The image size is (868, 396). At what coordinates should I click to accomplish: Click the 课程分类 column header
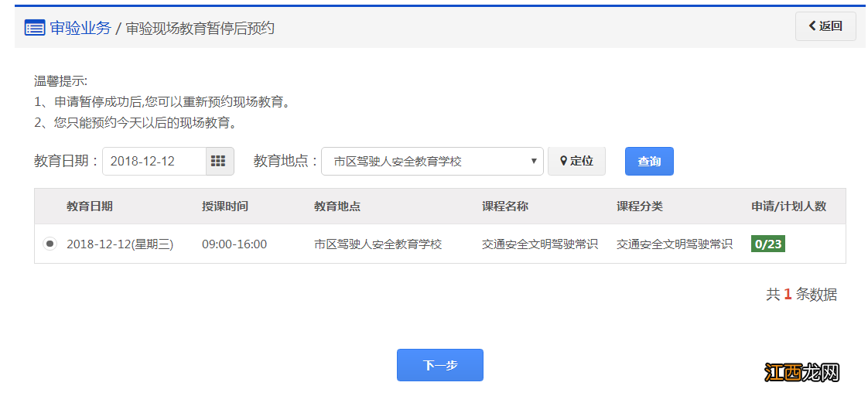point(639,207)
